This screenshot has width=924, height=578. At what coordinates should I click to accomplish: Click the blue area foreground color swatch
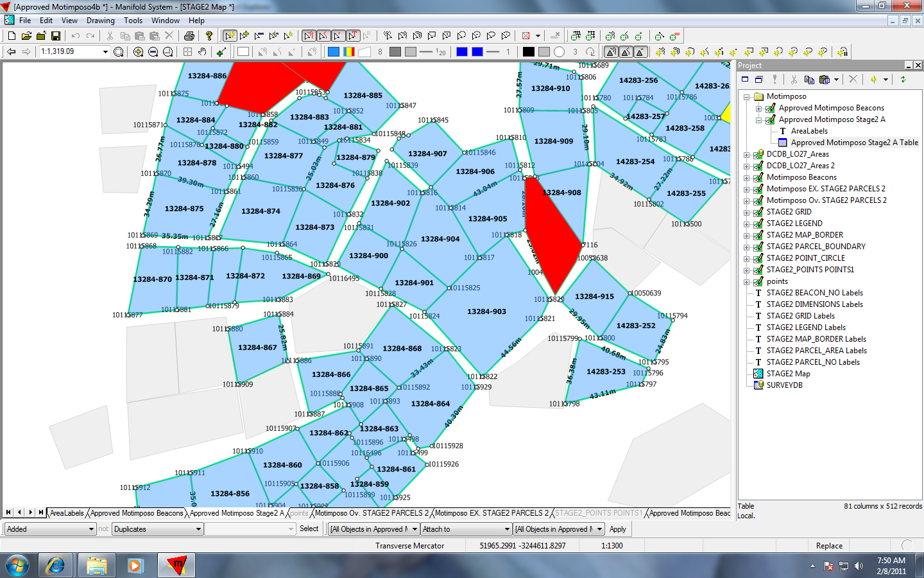click(x=334, y=52)
